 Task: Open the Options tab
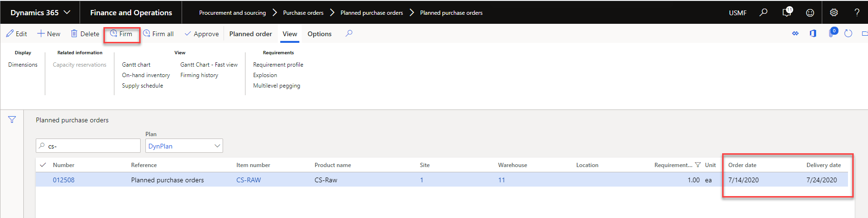319,34
